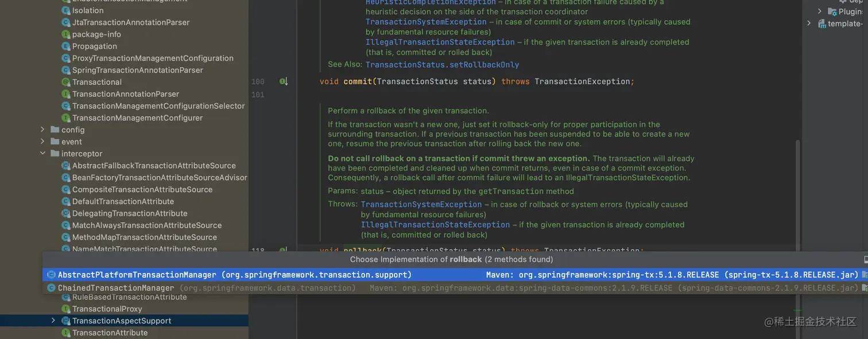Select TransactionAspectSupport in tree
The height and width of the screenshot is (339, 868).
pyautogui.click(x=122, y=321)
